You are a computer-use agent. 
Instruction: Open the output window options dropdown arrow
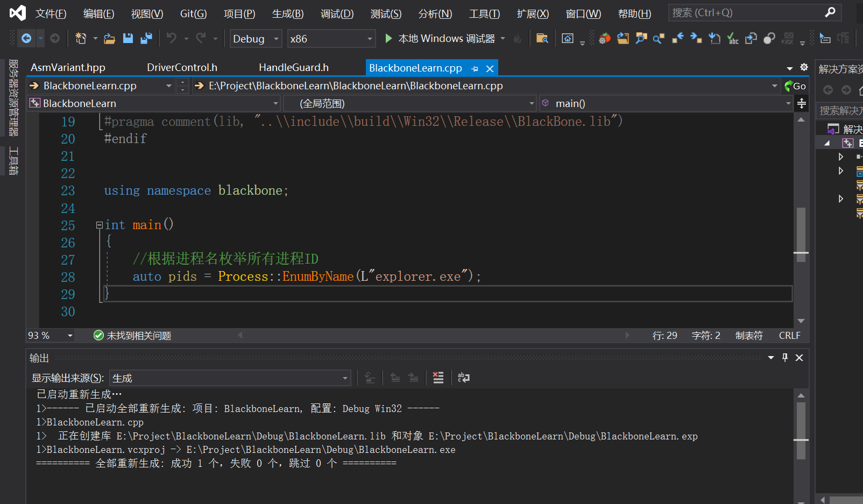[771, 358]
